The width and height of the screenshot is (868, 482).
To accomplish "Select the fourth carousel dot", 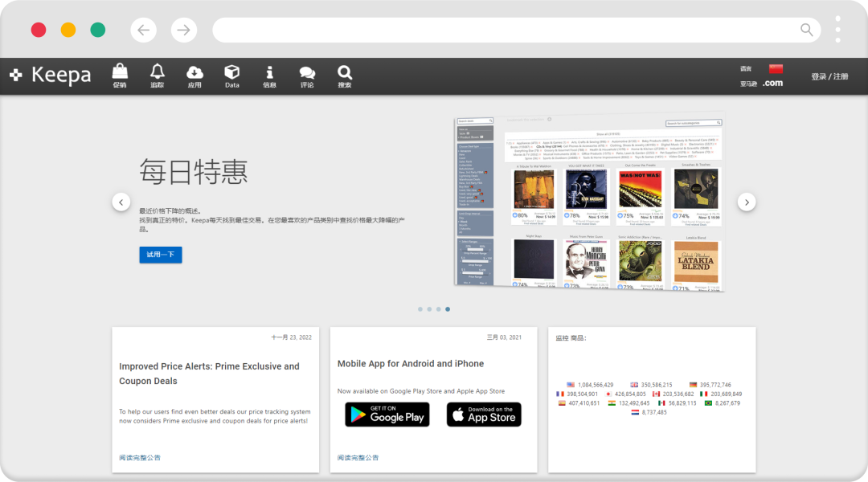I will point(448,309).
